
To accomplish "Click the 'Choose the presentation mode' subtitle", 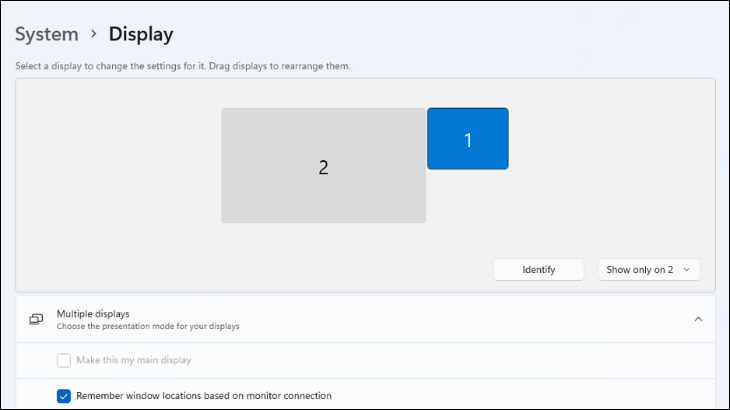I will [x=148, y=326].
